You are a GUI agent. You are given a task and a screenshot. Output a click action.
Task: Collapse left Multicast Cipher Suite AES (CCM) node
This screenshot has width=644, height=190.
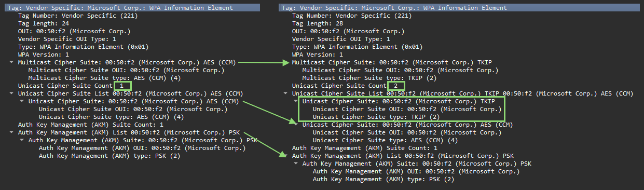11,62
